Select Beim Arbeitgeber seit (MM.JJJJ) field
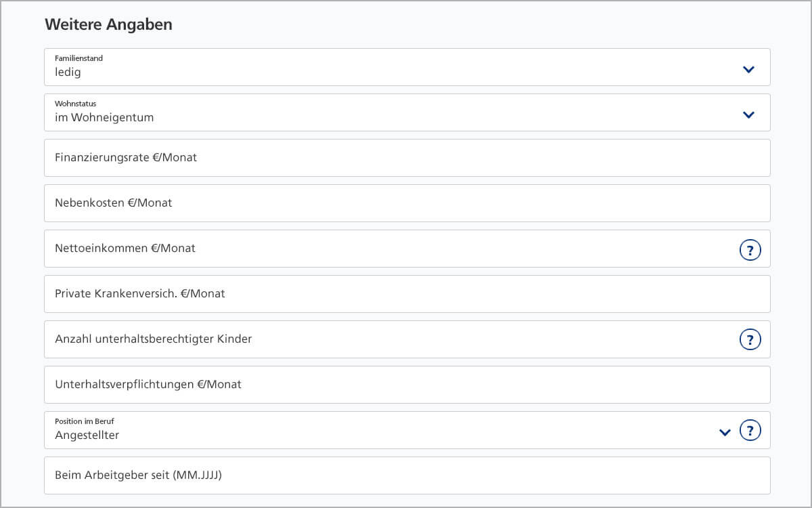The height and width of the screenshot is (508, 812). pos(407,475)
